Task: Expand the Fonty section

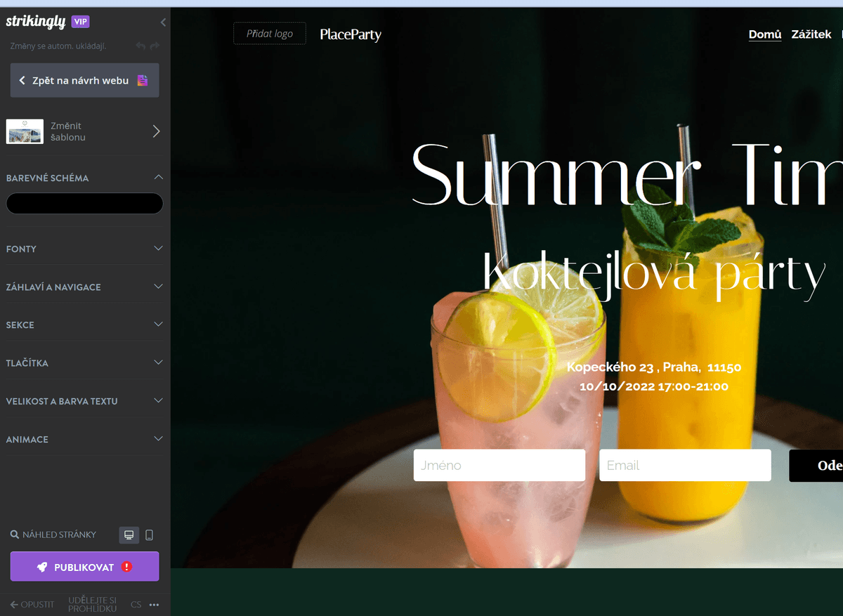Action: [84, 249]
